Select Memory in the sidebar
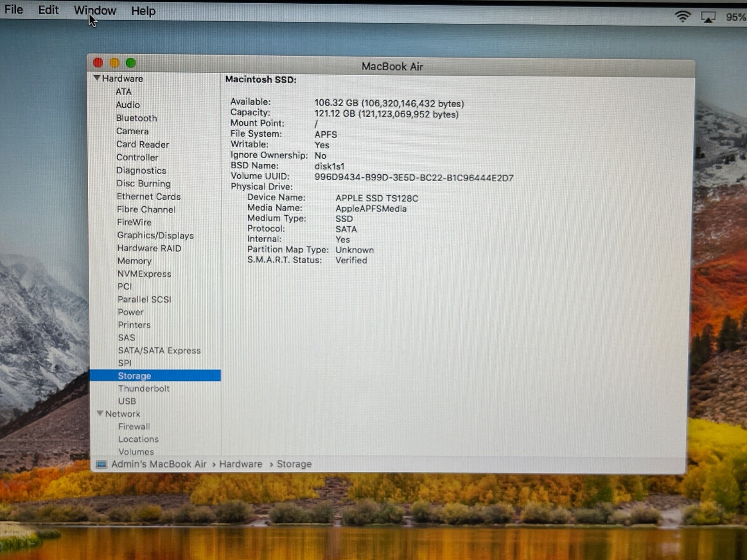Screen dimensions: 747x560 tap(134, 261)
